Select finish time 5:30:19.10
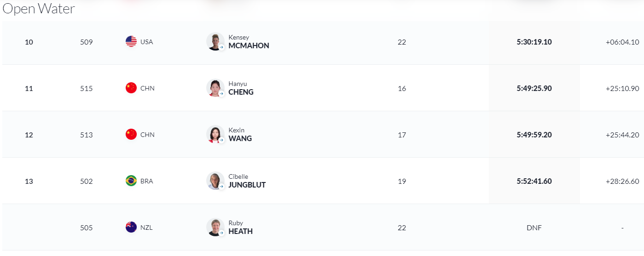 click(x=534, y=42)
